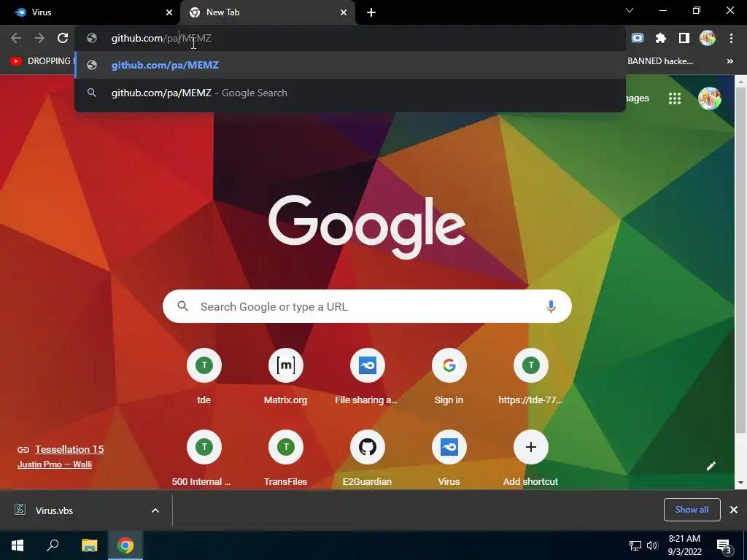Open Justin Prno — Walli link
Screen dimensions: 747x560
54,464
